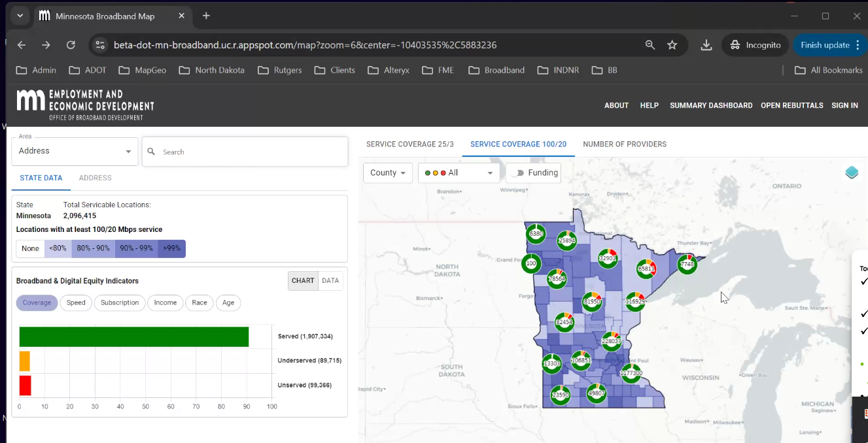This screenshot has height=443, width=868.
Task: Click the zoom magnifier icon in address bar
Action: (x=650, y=45)
